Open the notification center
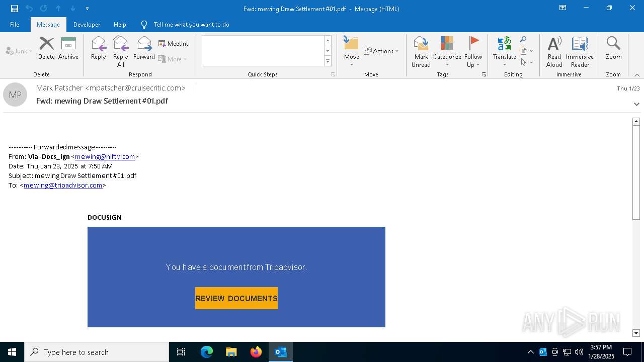This screenshot has width=644, height=362. coord(627,352)
